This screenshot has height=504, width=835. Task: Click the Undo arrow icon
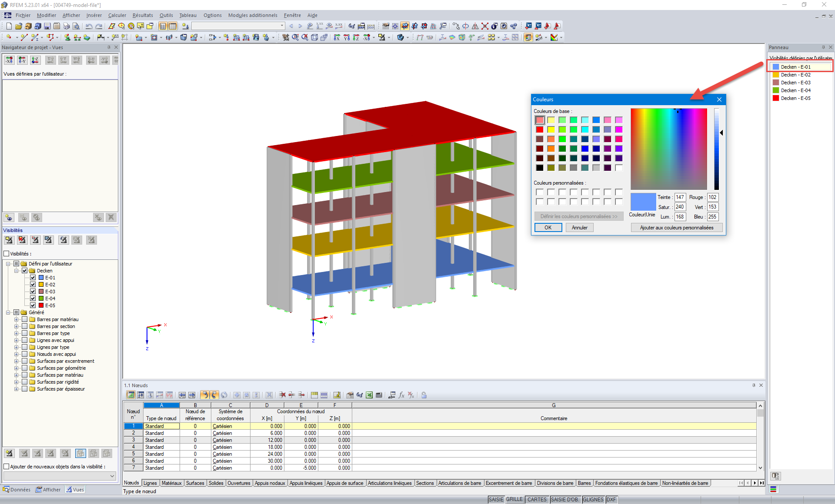89,26
